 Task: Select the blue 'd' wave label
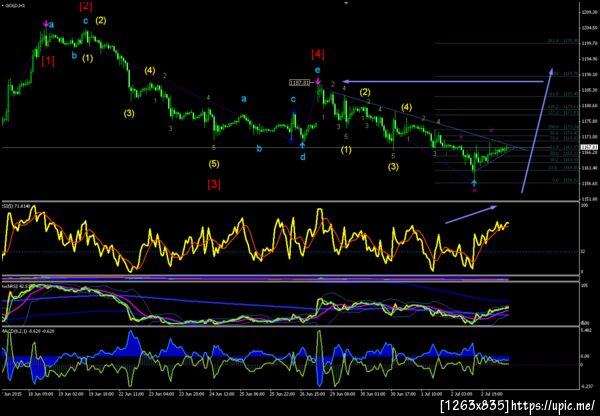pyautogui.click(x=303, y=157)
